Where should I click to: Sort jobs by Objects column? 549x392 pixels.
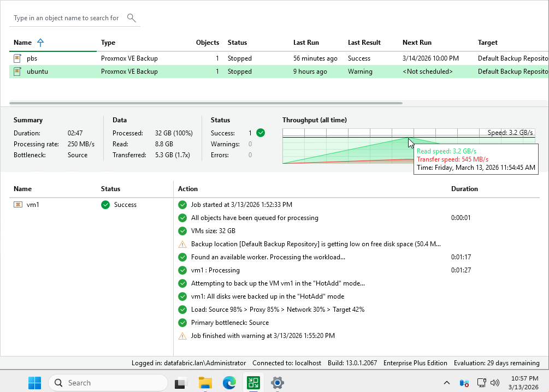coord(207,43)
